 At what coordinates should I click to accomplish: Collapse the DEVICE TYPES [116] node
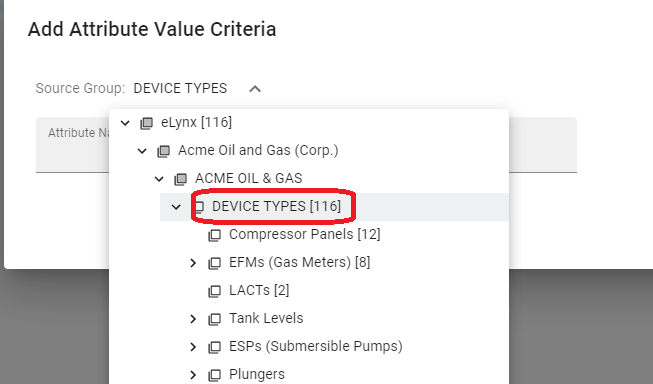(176, 207)
